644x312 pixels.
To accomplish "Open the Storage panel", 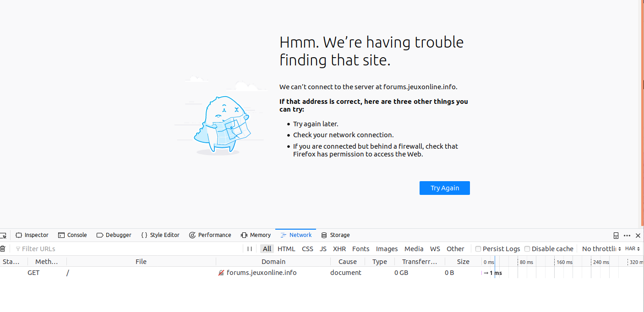I will [335, 235].
